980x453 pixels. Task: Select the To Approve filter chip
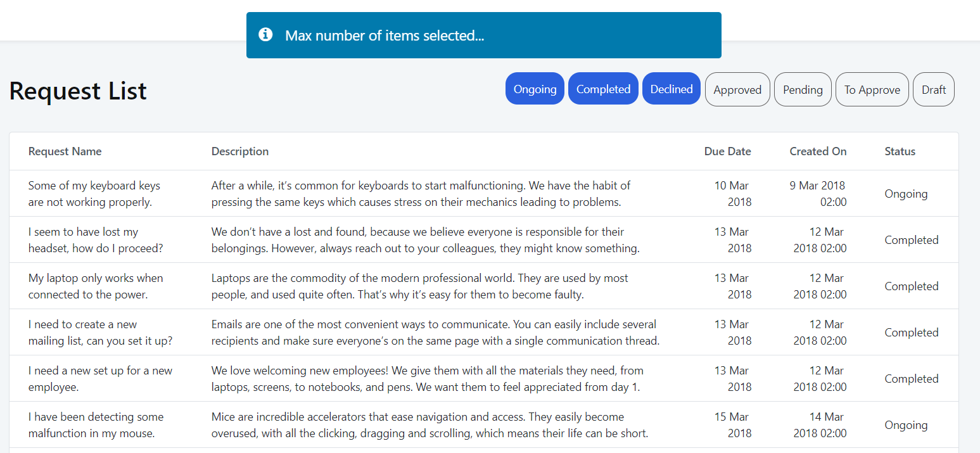click(872, 90)
